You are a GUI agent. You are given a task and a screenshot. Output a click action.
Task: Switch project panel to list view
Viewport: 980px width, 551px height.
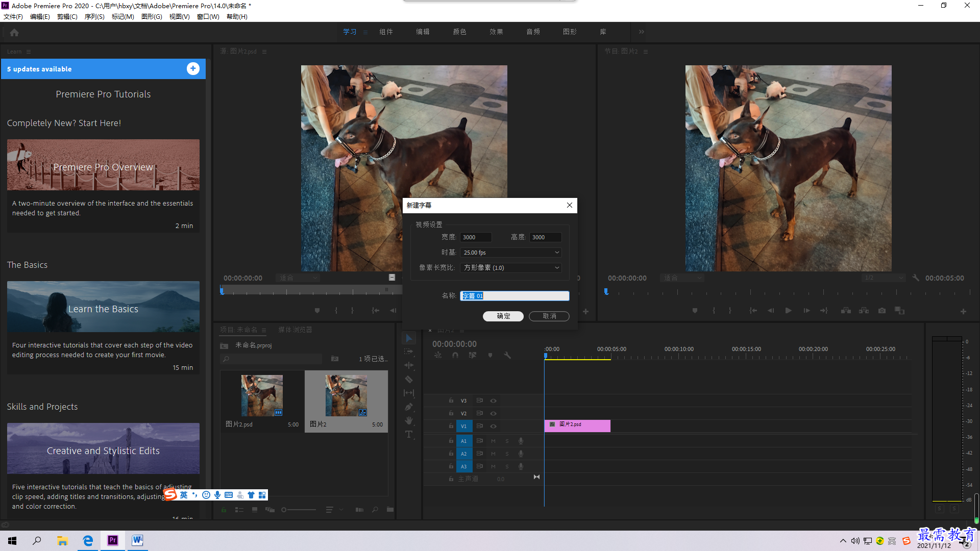pyautogui.click(x=239, y=509)
